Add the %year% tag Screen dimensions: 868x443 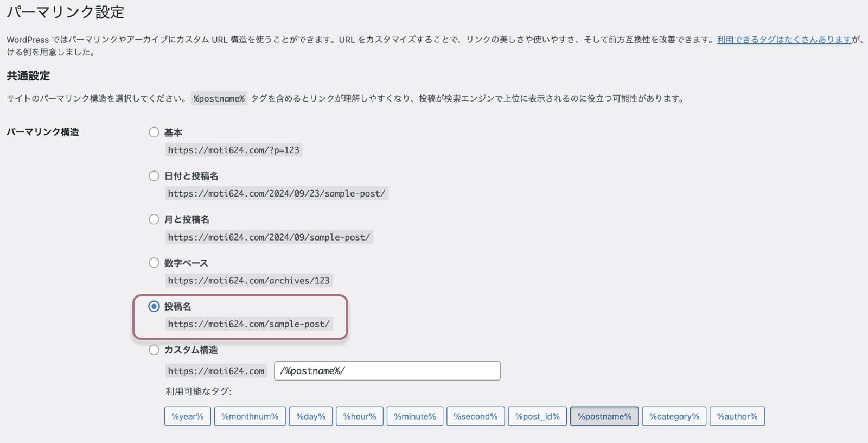pos(188,416)
